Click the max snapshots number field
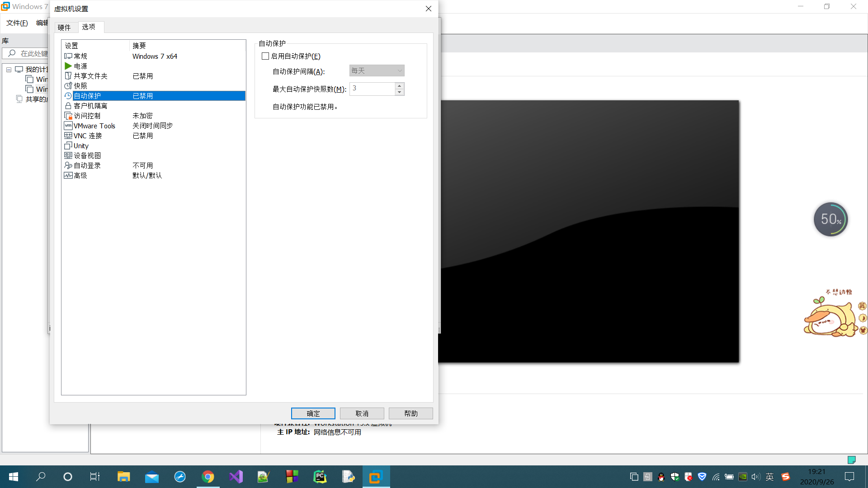This screenshot has width=868, height=488. click(372, 89)
